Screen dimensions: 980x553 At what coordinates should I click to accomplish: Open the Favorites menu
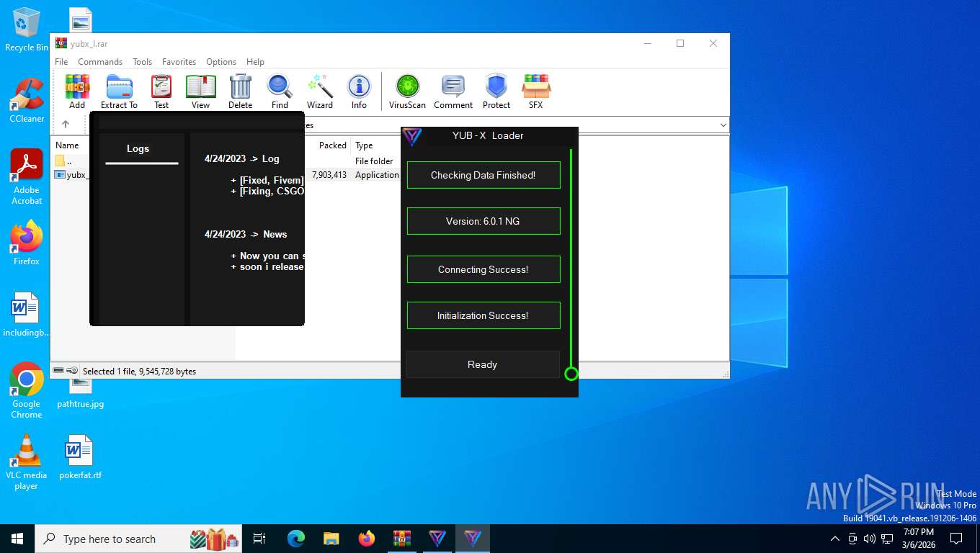(x=179, y=62)
